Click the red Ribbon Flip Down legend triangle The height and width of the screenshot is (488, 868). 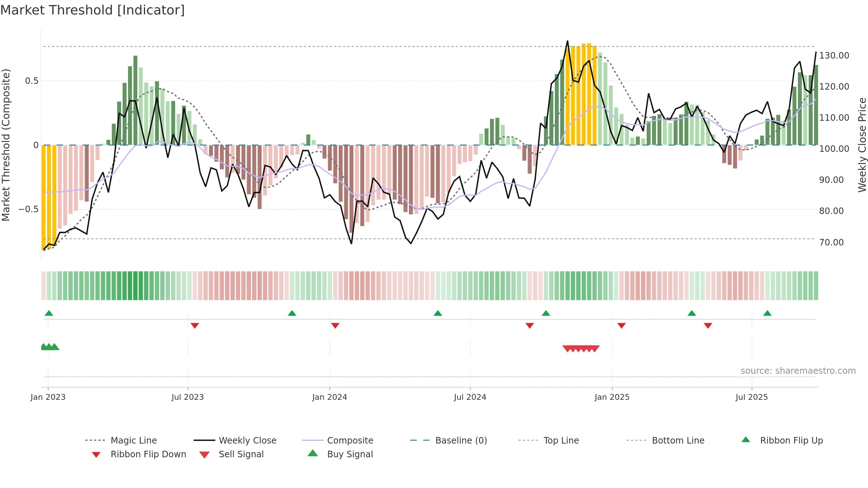tap(96, 455)
